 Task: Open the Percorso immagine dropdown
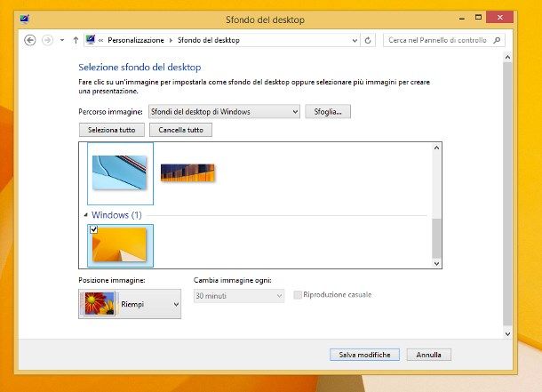[224, 112]
